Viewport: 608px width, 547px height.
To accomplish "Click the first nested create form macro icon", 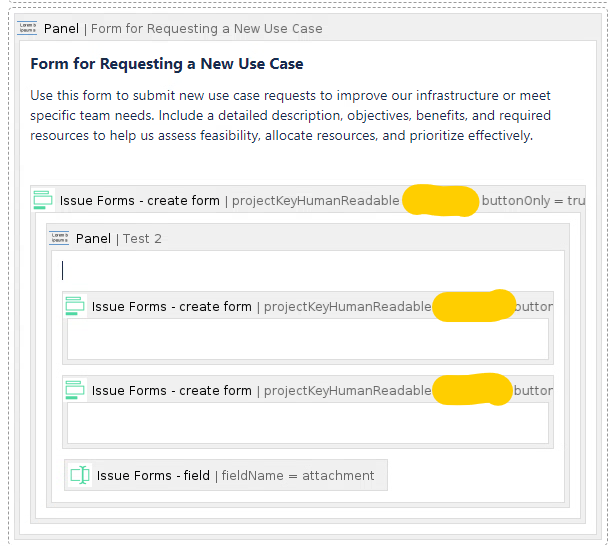I will click(x=75, y=306).
